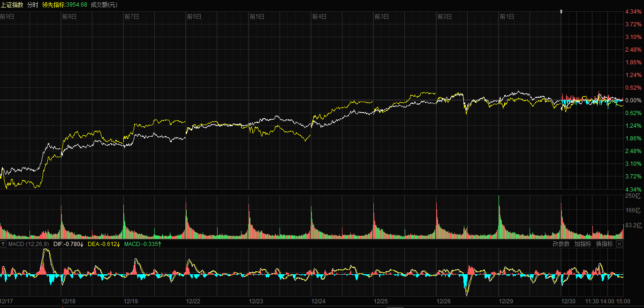Click the small marker icon above today's session
644x308 pixels.
[x=561, y=11]
